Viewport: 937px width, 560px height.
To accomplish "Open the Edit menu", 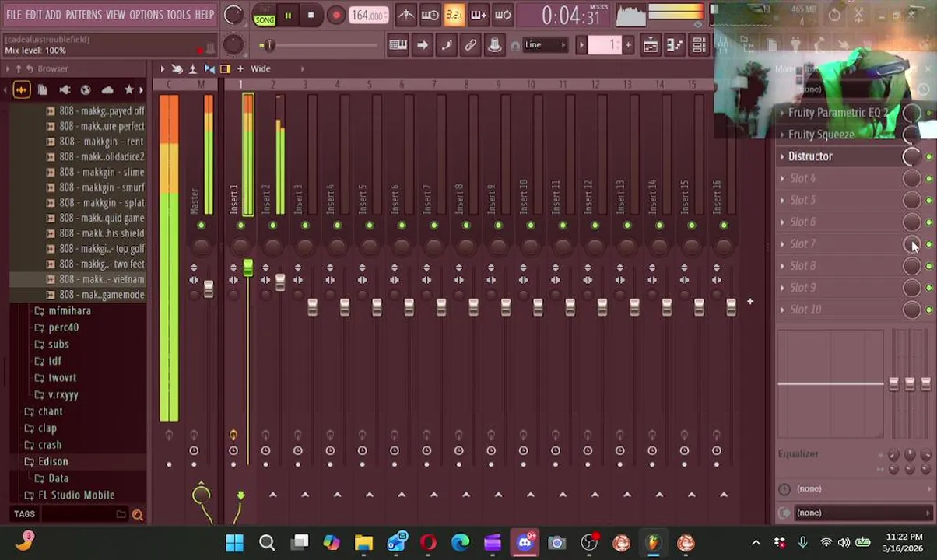I will (33, 15).
